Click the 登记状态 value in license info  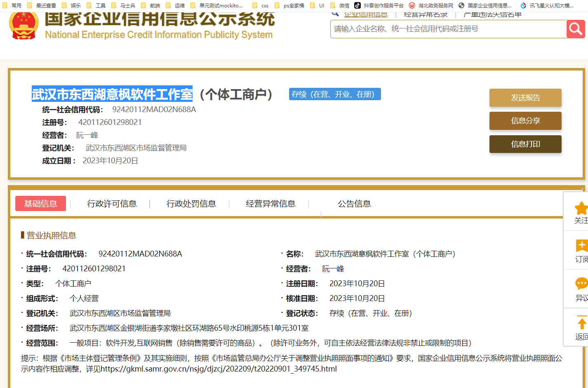tap(371, 313)
